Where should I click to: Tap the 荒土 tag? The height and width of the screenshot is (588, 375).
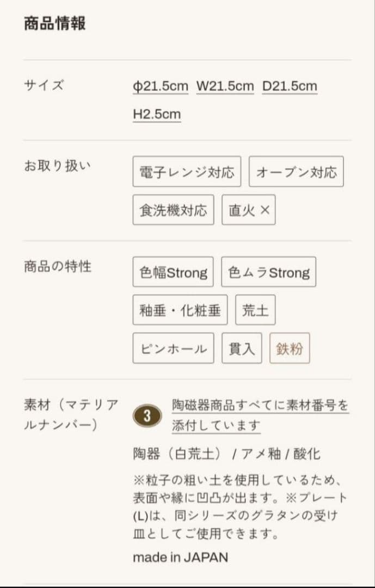[255, 310]
